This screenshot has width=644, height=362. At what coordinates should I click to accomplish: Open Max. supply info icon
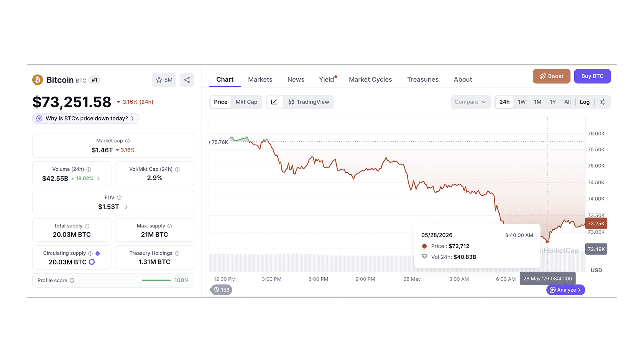(x=170, y=226)
